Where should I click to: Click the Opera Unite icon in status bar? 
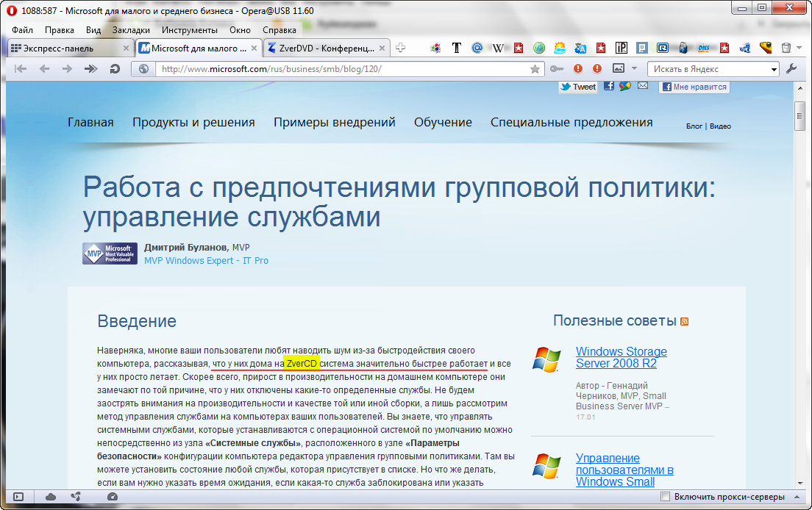(76, 497)
